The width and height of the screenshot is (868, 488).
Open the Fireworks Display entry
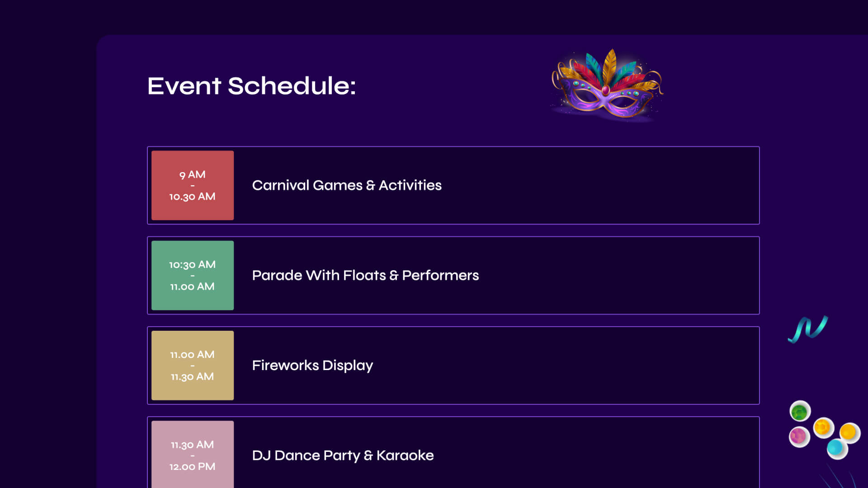pyautogui.click(x=312, y=366)
